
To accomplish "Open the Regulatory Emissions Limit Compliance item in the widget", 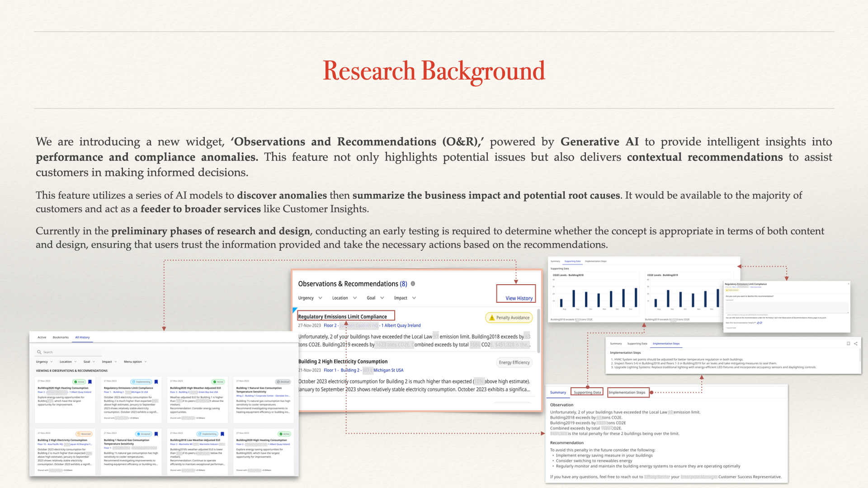I will [x=342, y=317].
